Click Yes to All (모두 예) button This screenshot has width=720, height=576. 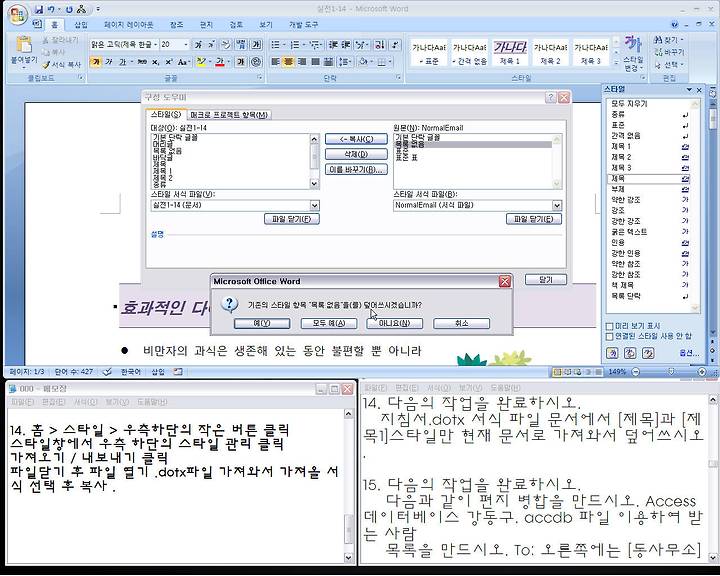pyautogui.click(x=328, y=323)
